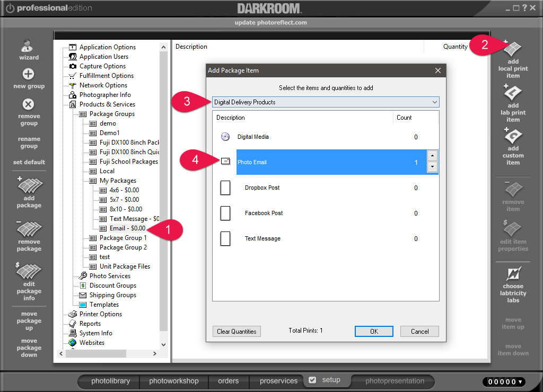The height and width of the screenshot is (392, 543).
Task: Click the Digital Media disc icon
Action: point(225,137)
